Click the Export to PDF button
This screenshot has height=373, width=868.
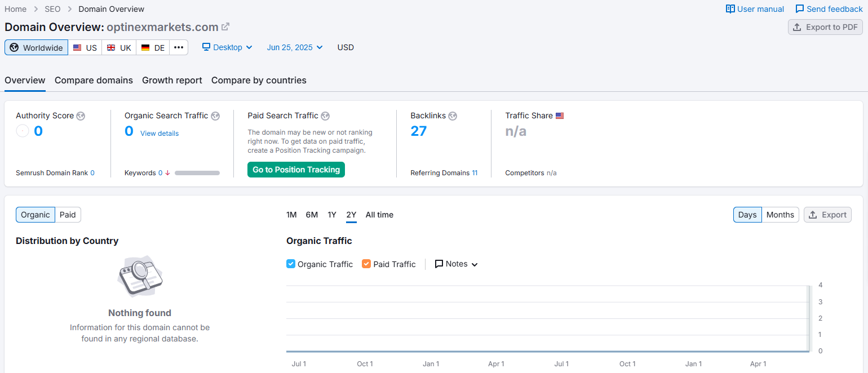pyautogui.click(x=825, y=27)
